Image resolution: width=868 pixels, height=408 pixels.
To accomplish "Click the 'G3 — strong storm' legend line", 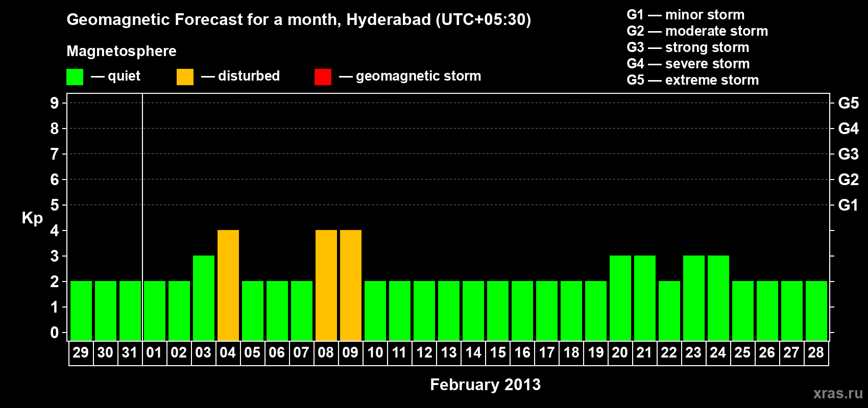I will (x=688, y=47).
